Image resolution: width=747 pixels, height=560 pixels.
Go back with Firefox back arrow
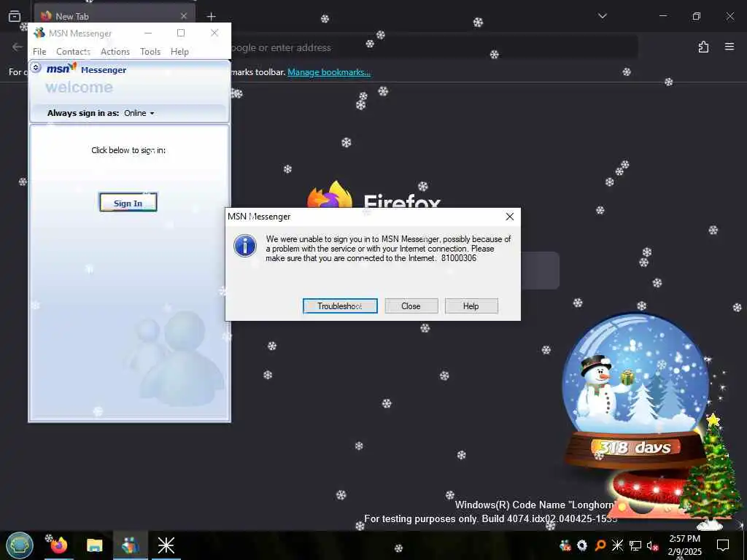pyautogui.click(x=18, y=47)
